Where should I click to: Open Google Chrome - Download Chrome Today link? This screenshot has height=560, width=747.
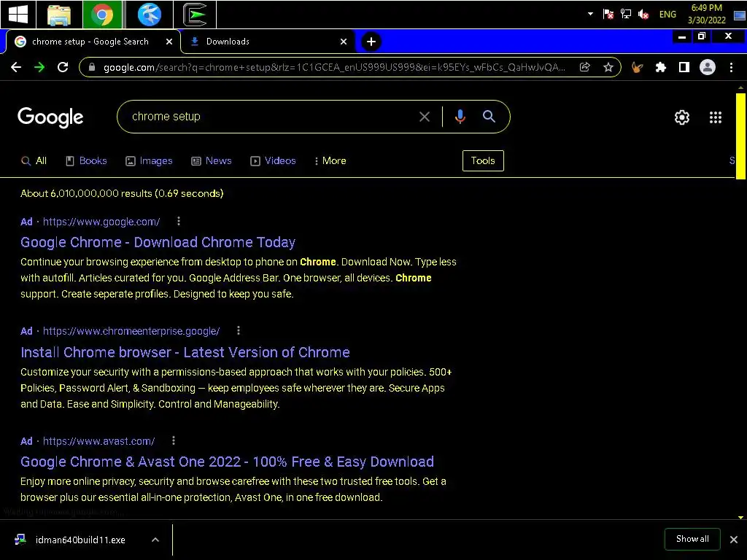tap(158, 242)
